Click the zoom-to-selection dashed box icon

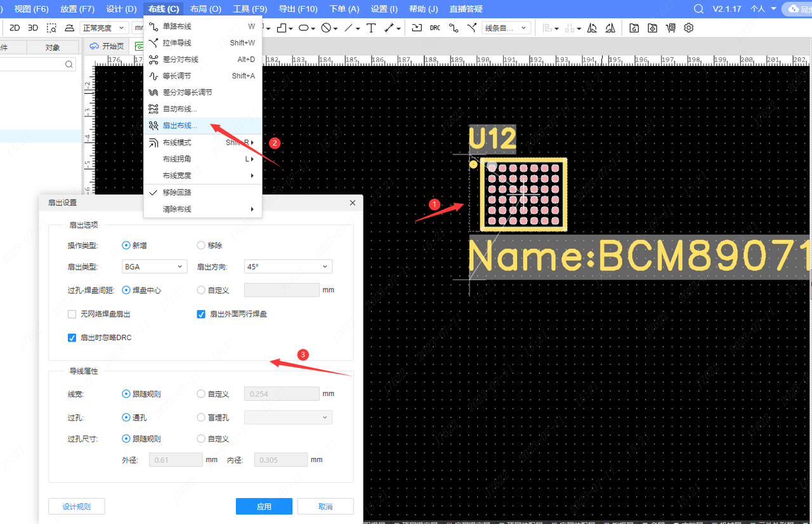click(52, 28)
